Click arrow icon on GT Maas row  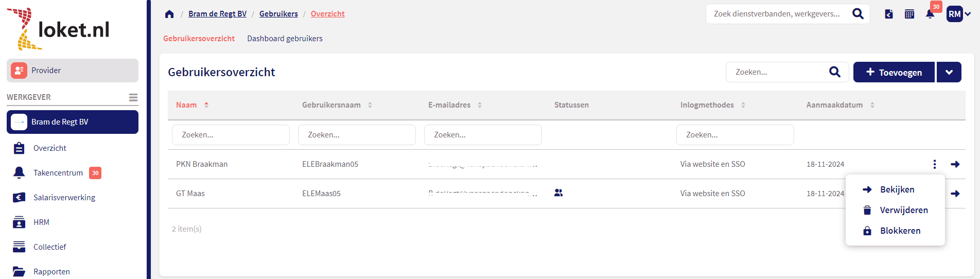click(955, 194)
